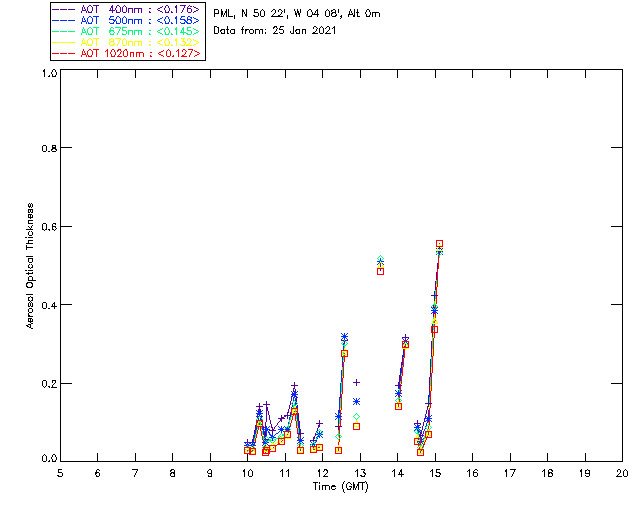640x512 pixels.
Task: Click the red square marker at 14.2 GMT near 0.3
Action: [x=405, y=344]
